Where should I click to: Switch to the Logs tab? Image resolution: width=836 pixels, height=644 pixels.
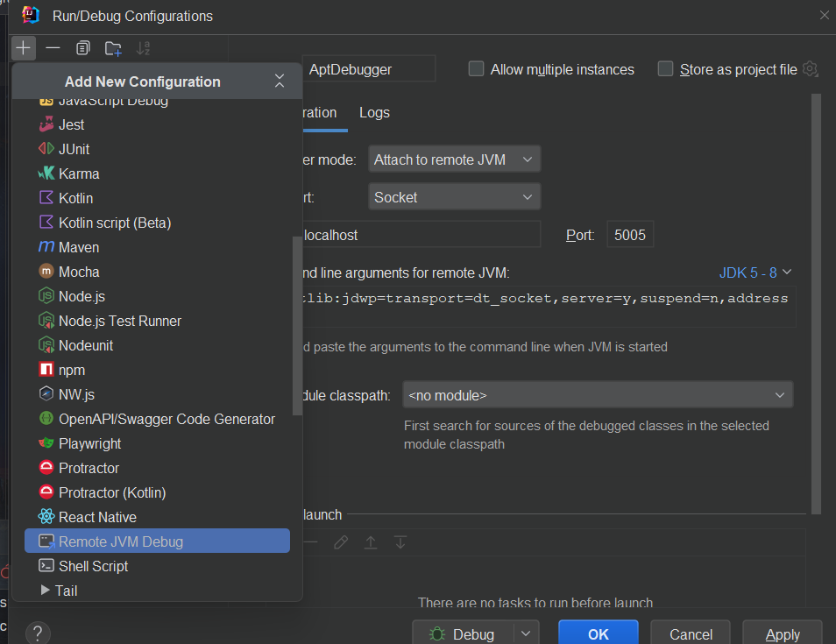point(374,112)
